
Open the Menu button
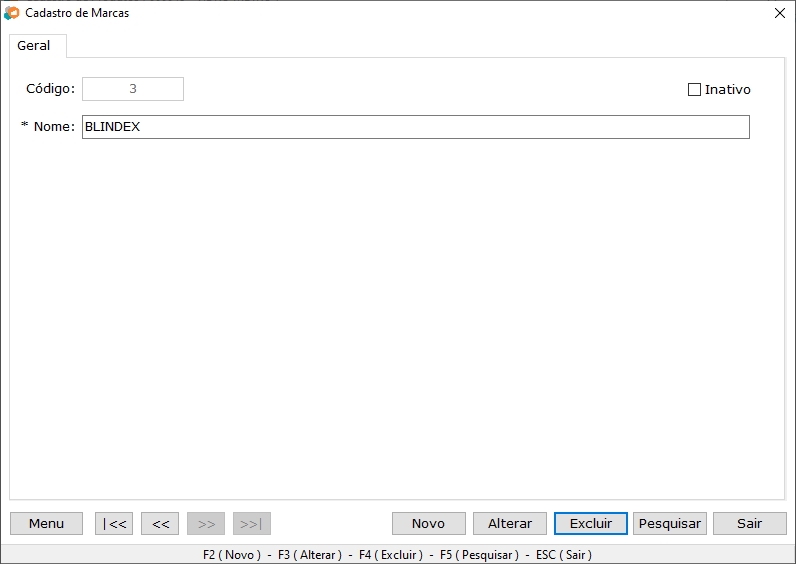point(46,523)
